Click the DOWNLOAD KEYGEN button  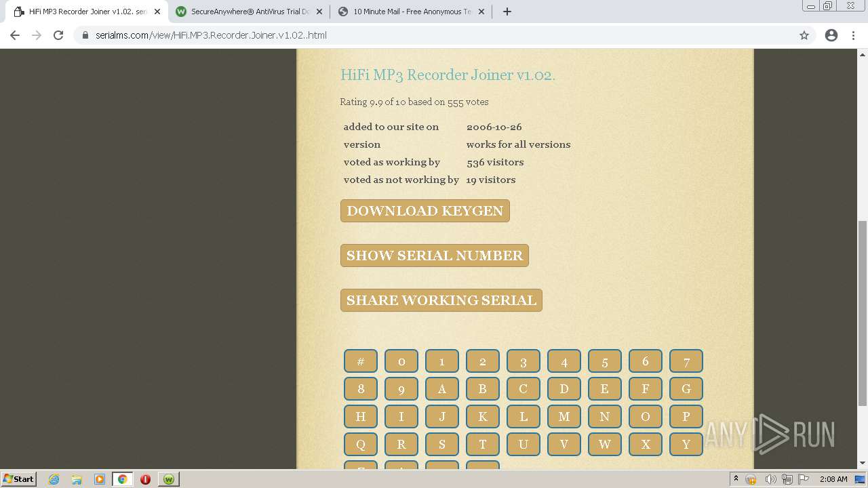[425, 211]
